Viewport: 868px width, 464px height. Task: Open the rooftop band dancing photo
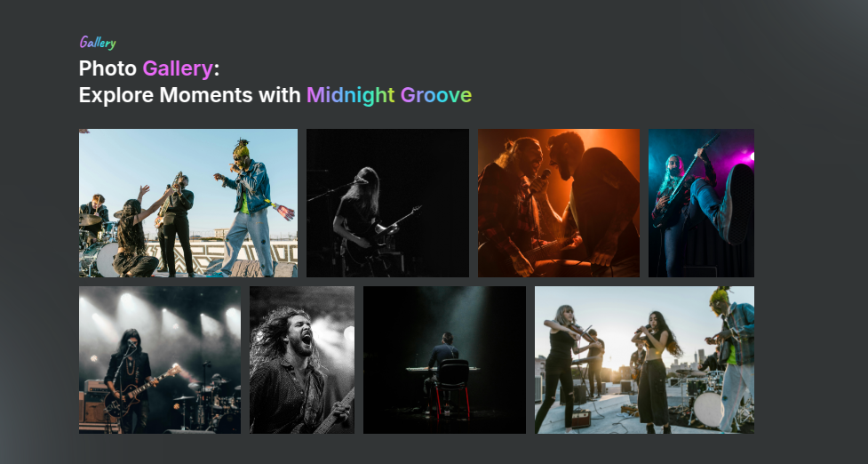pyautogui.click(x=188, y=203)
